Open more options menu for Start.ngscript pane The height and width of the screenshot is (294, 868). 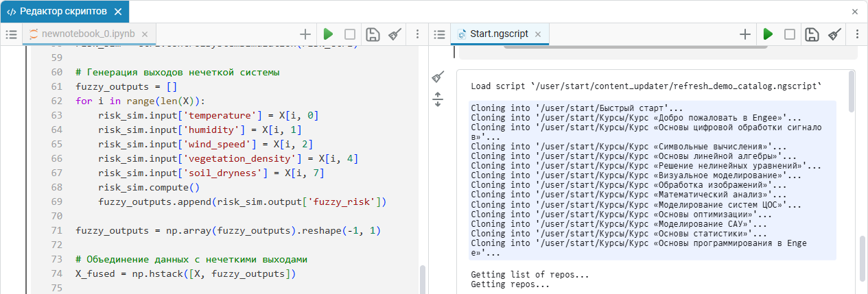click(858, 34)
